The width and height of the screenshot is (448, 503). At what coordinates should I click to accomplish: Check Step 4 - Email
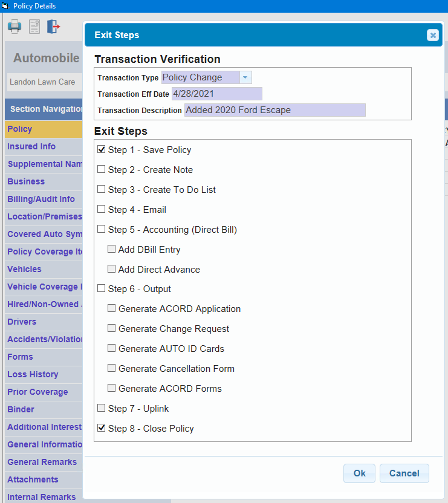102,209
